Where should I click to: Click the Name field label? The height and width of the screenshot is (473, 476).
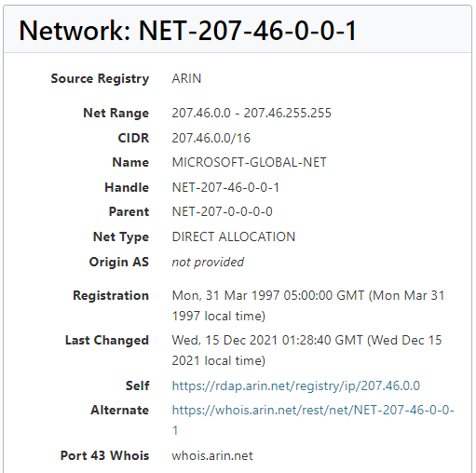pos(130,162)
